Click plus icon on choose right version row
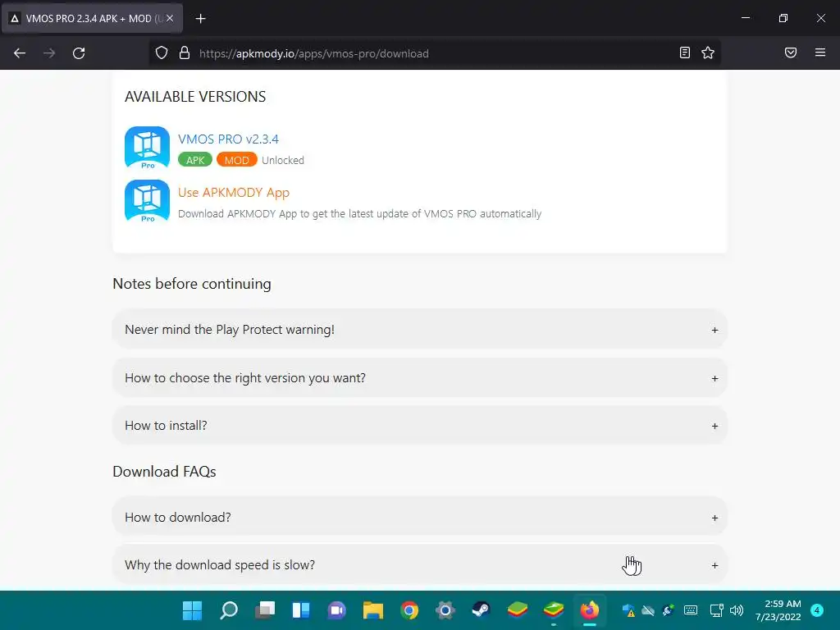 [x=714, y=379]
